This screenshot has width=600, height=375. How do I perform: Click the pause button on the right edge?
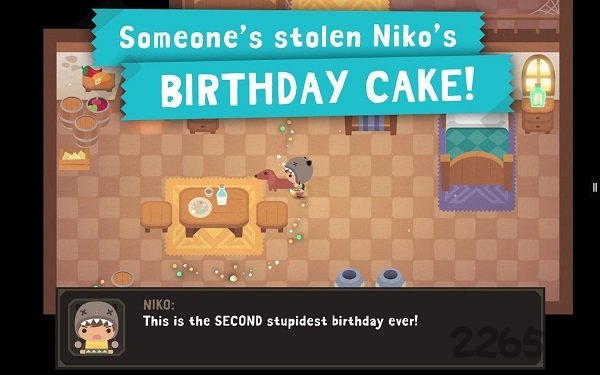pyautogui.click(x=595, y=187)
